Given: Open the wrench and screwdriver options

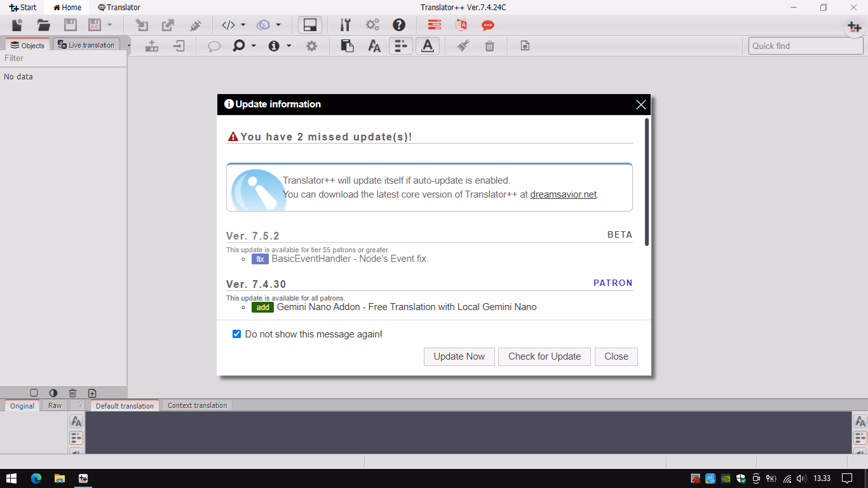Looking at the screenshot, I should [x=345, y=25].
